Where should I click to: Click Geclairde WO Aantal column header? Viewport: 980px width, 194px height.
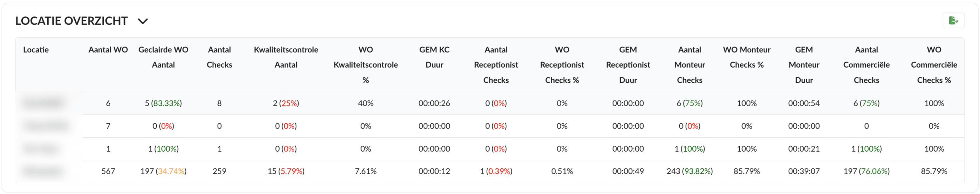tap(163, 57)
